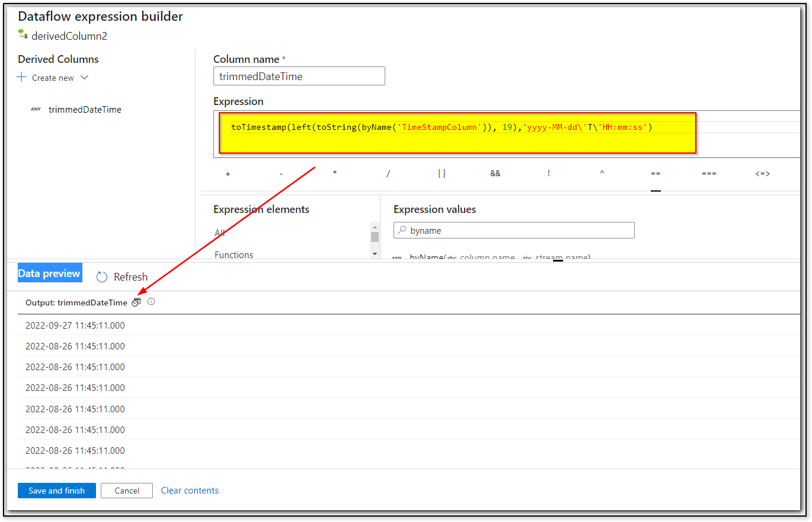The image size is (812, 522).
Task: Insert the logical AND && operator
Action: click(495, 173)
